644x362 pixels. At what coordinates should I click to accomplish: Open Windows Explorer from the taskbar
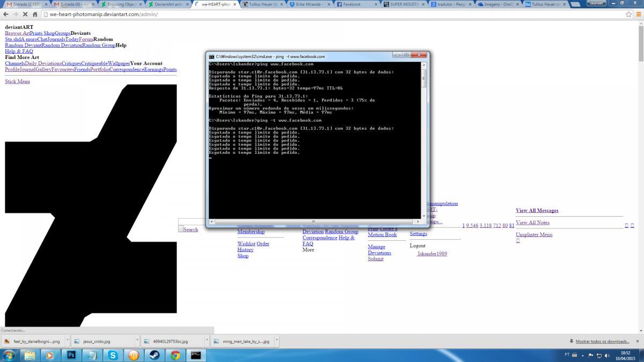click(x=30, y=355)
